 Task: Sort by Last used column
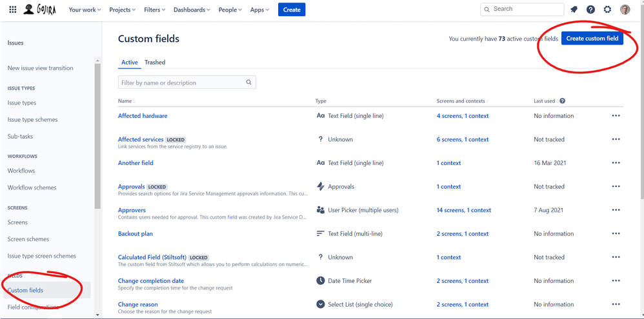coord(546,101)
